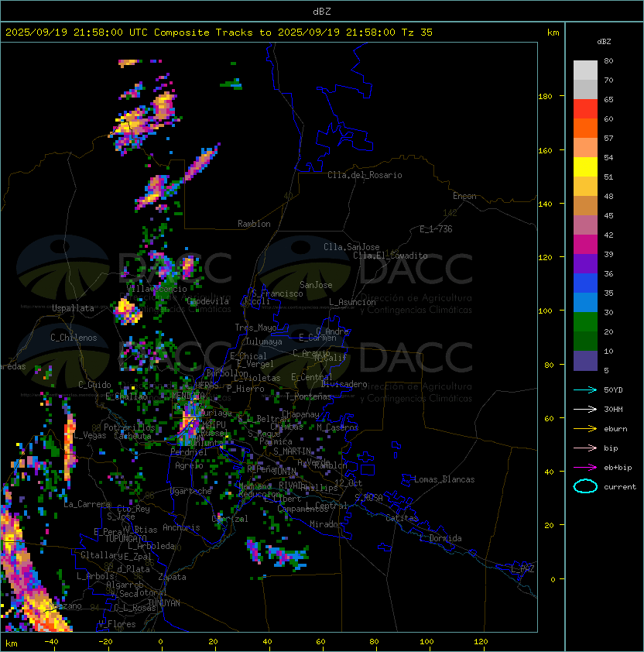Click the Uspallata place label
The image size is (644, 652).
[73, 308]
